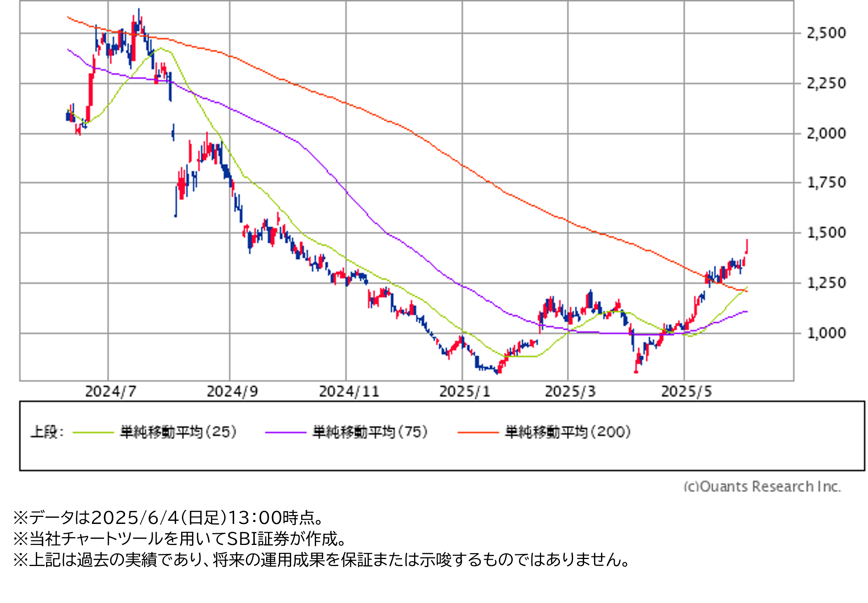Image resolution: width=868 pixels, height=603 pixels.
Task: Click the 1,000 price axis label
Action: [x=826, y=333]
